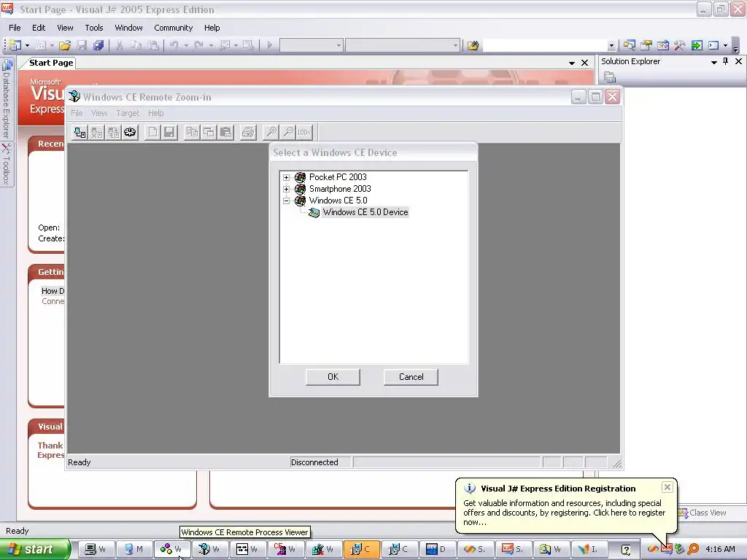Click the Print icon in Zoom-in toolbar

tap(248, 132)
